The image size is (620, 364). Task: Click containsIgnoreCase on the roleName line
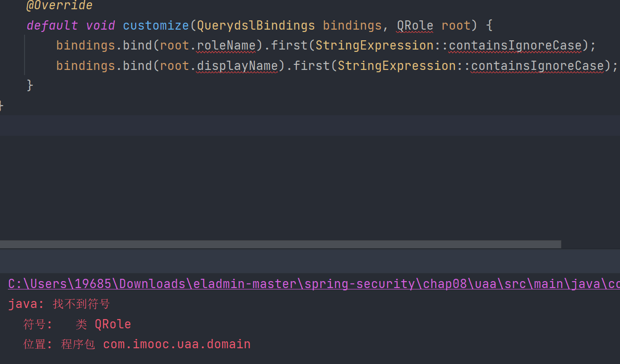coord(515,45)
